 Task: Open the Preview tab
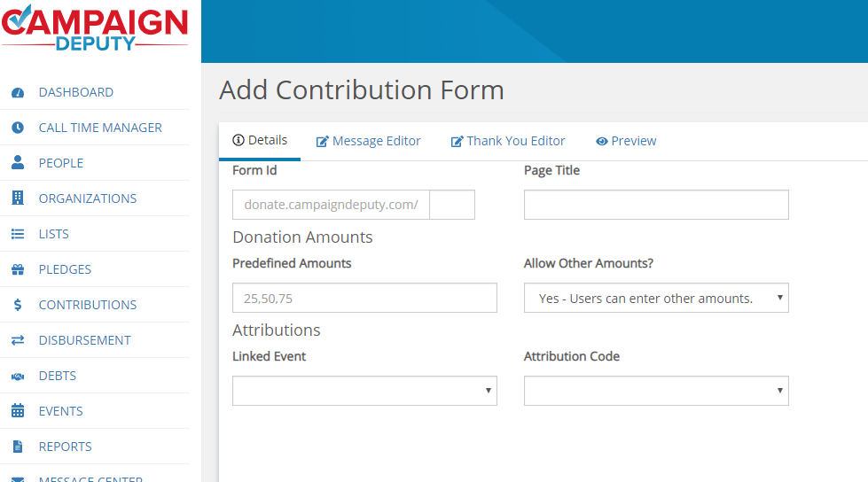click(626, 141)
